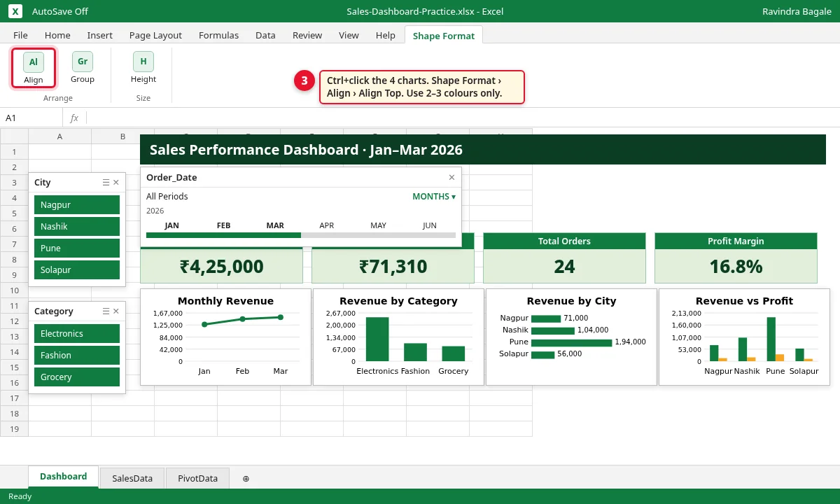The height and width of the screenshot is (504, 840).
Task: Toggle the Nagpur city slicer item
Action: click(77, 204)
